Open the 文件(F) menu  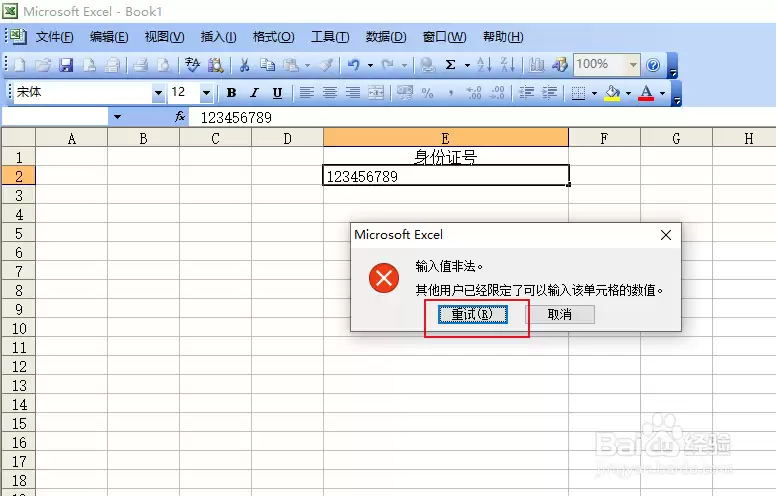point(54,37)
